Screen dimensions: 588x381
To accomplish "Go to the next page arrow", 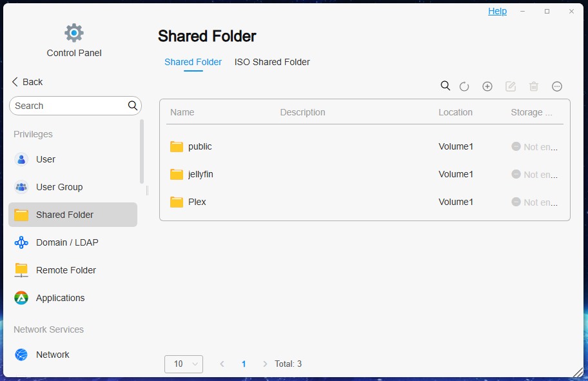I will coord(265,364).
